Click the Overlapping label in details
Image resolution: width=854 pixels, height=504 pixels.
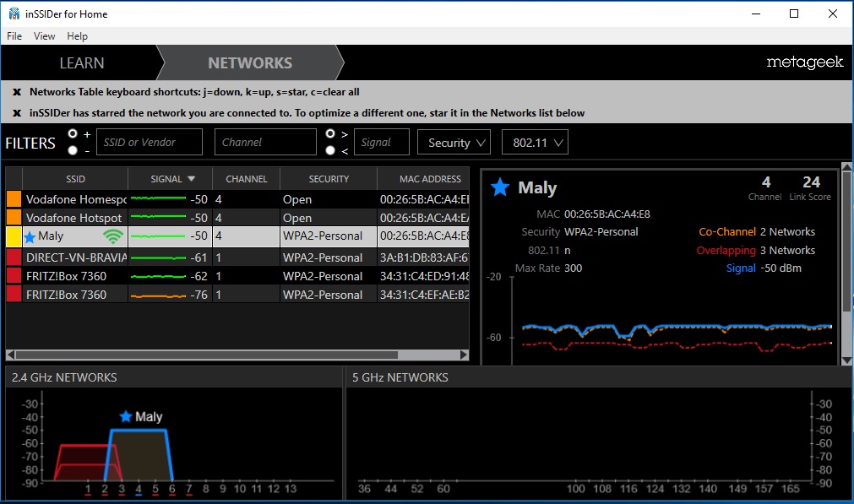point(726,251)
